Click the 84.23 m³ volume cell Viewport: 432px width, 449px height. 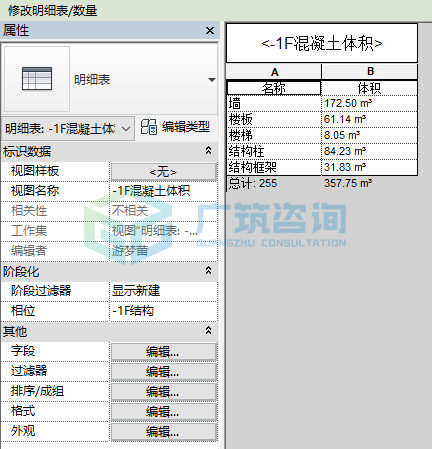369,151
